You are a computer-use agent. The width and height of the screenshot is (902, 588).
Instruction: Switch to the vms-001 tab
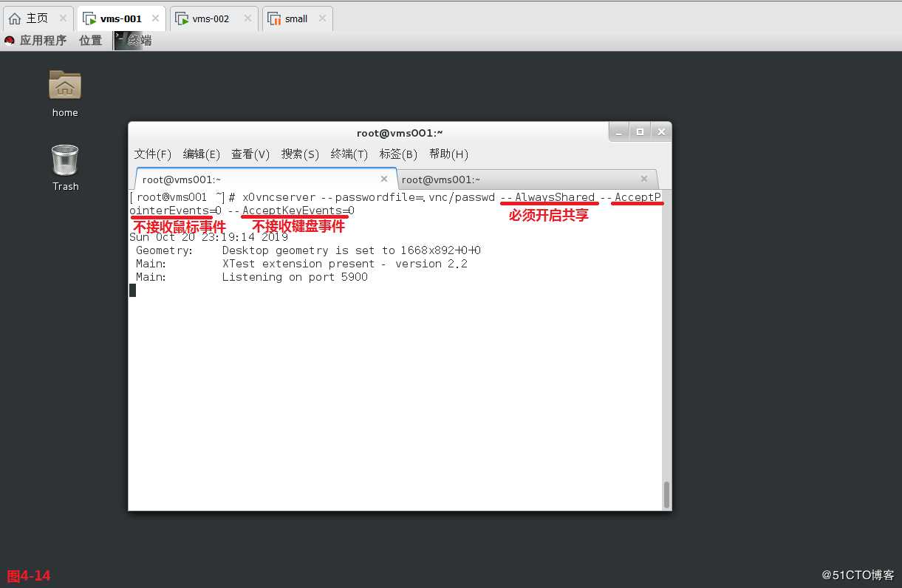(121, 18)
